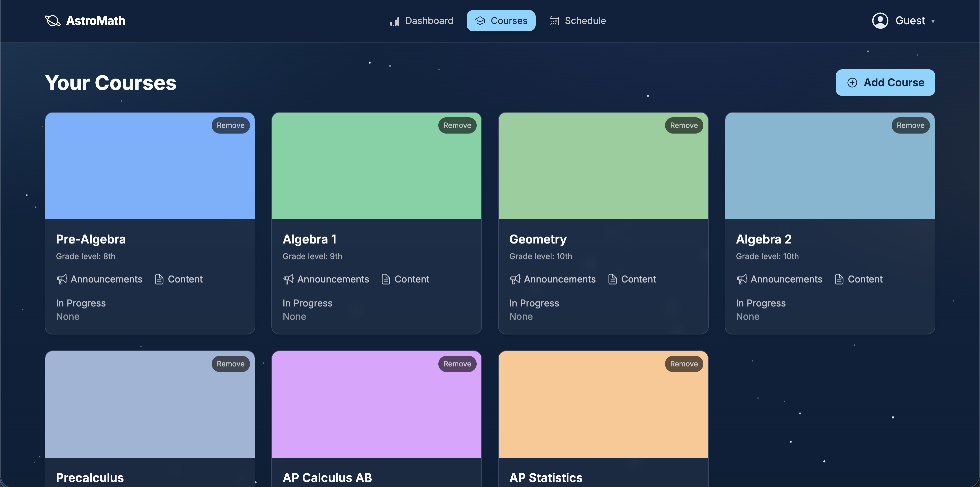Image resolution: width=980 pixels, height=487 pixels.
Task: Go to the Schedule tab
Action: pyautogui.click(x=577, y=21)
